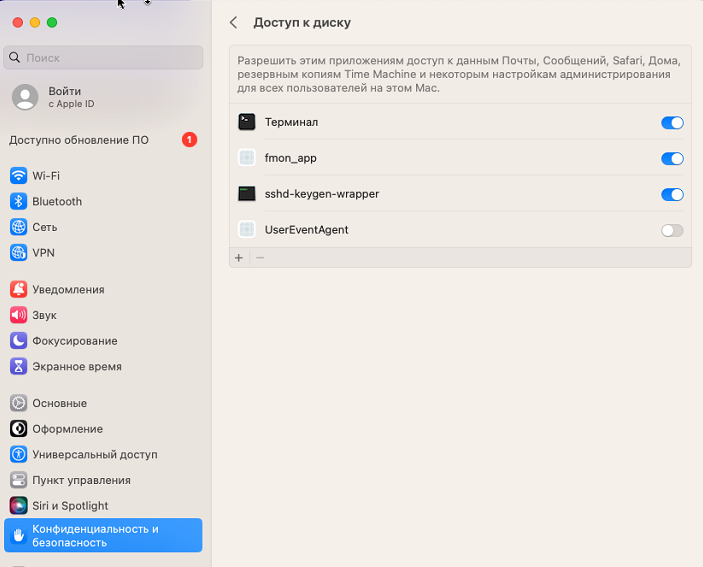Image resolution: width=703 pixels, height=567 pixels.
Task: Go back using the chevron arrow
Action: 234,22
